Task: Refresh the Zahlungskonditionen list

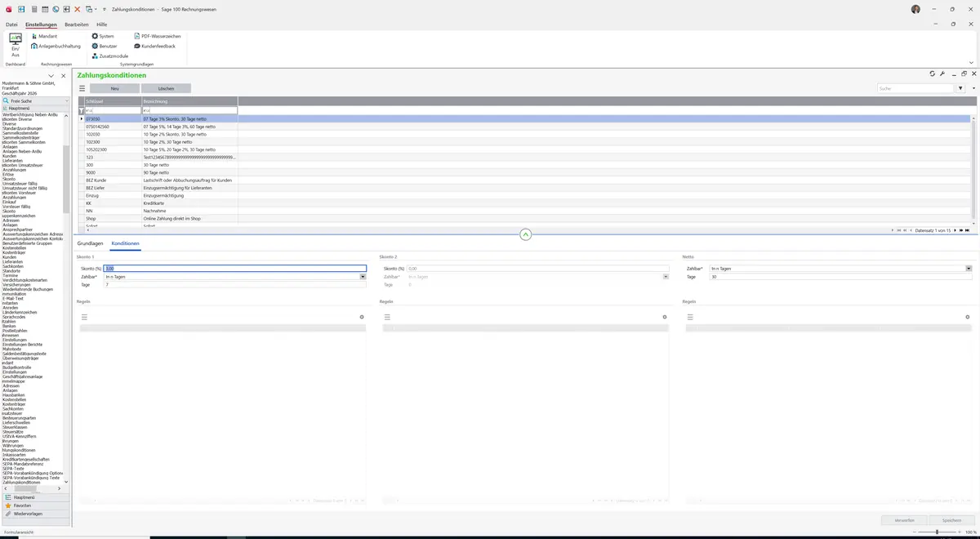Action: [x=933, y=74]
